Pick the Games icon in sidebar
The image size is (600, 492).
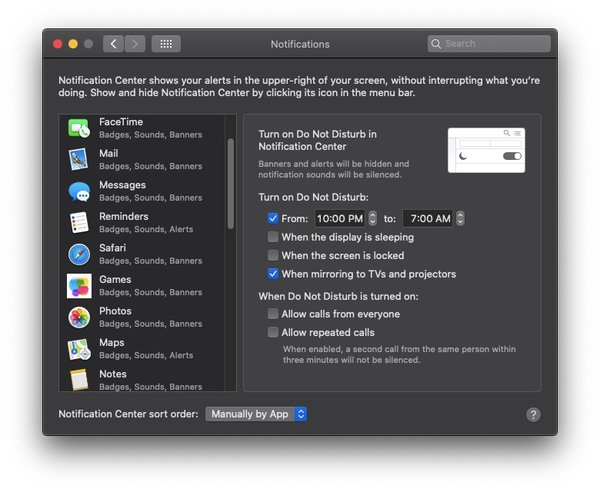(80, 286)
